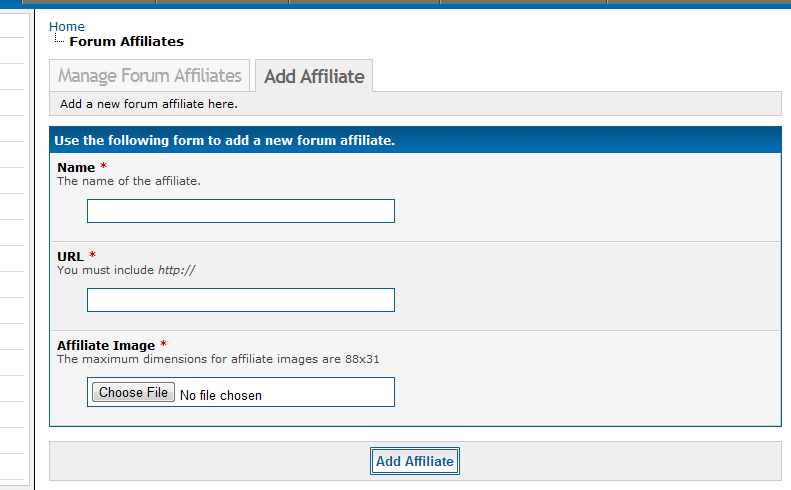Focus the affiliate Name text field

[x=241, y=211]
